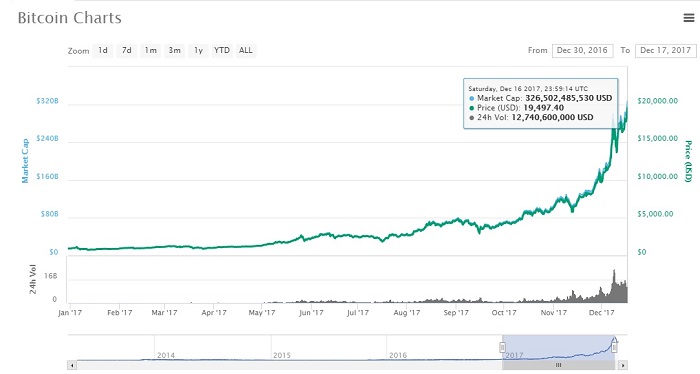
Task: Click the Feb '17 x-axis label
Action: (120, 312)
